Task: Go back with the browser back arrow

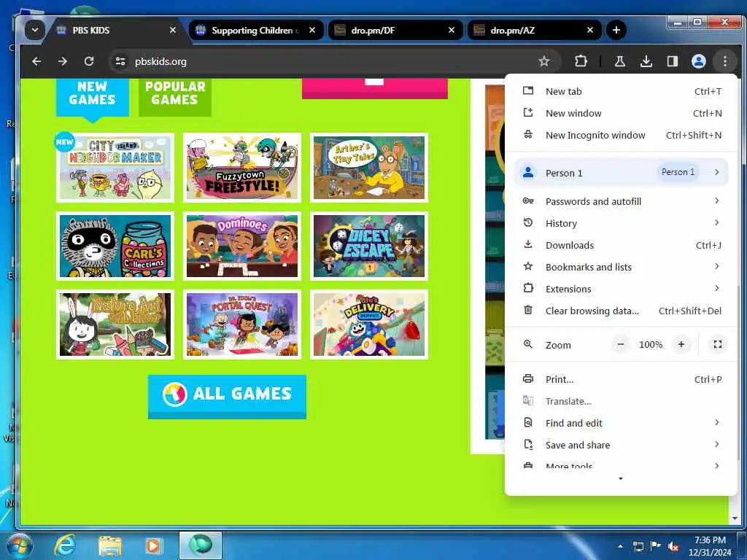Action: tap(36, 61)
